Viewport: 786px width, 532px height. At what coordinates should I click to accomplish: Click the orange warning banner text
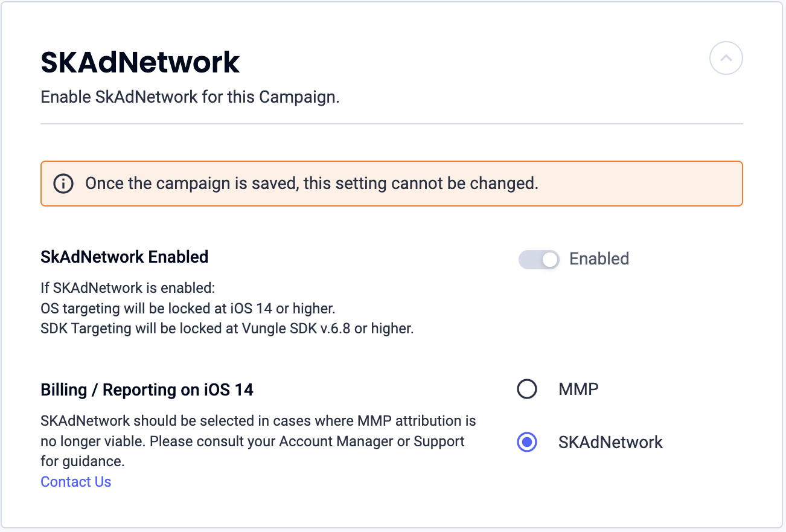point(312,184)
